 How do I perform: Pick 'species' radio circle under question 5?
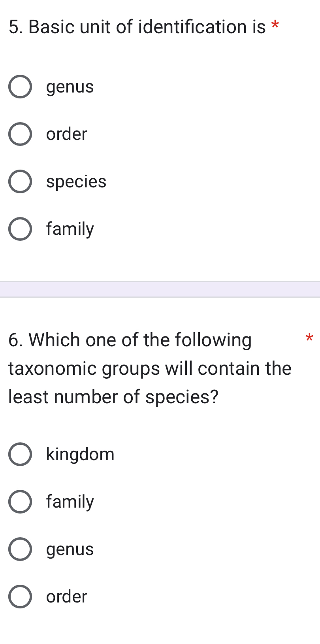tap(20, 181)
